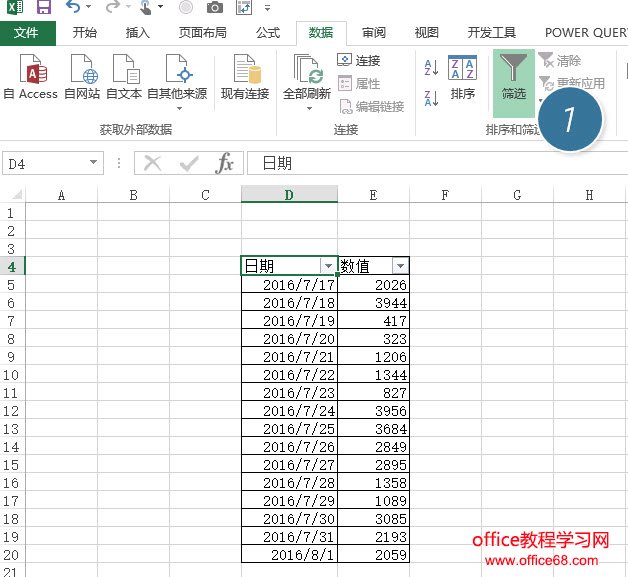Click the Select All corner triangle

point(16,195)
